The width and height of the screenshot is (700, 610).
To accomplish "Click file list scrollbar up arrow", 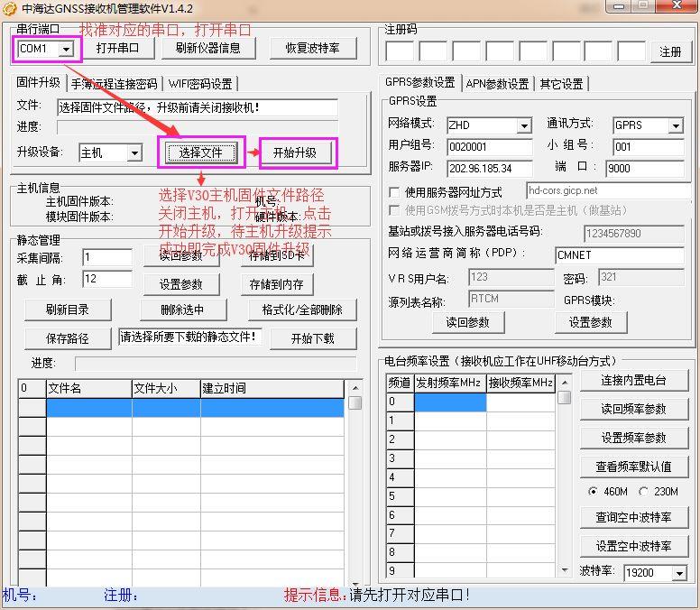I will coord(355,388).
